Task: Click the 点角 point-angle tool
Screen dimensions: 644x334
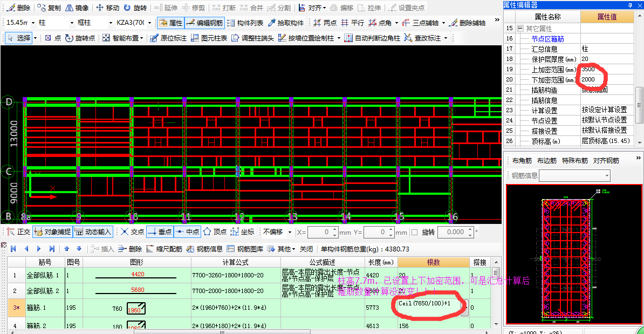Action: pyautogui.click(x=380, y=23)
